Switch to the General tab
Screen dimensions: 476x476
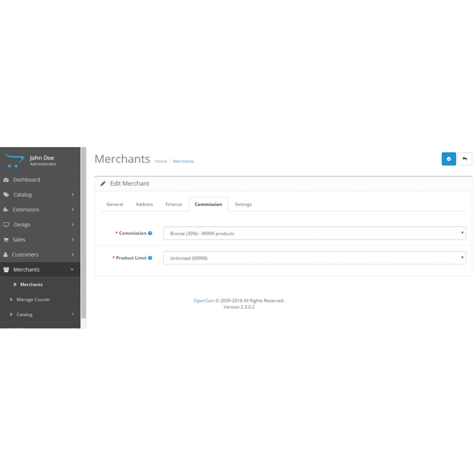(x=114, y=204)
